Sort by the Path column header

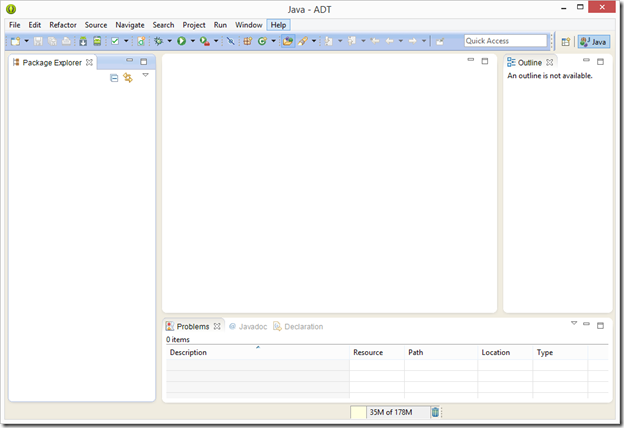(x=441, y=352)
